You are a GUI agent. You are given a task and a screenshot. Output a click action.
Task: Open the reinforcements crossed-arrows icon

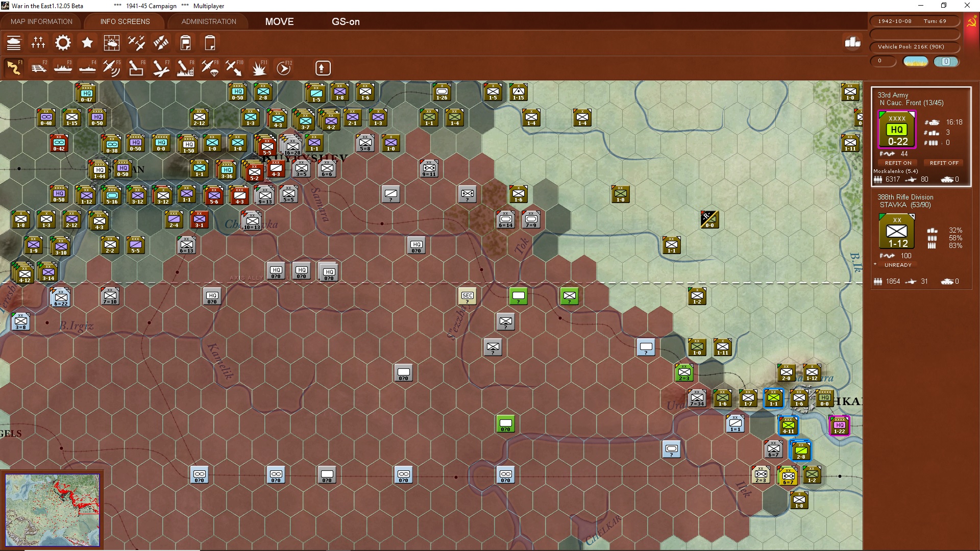[x=161, y=43]
